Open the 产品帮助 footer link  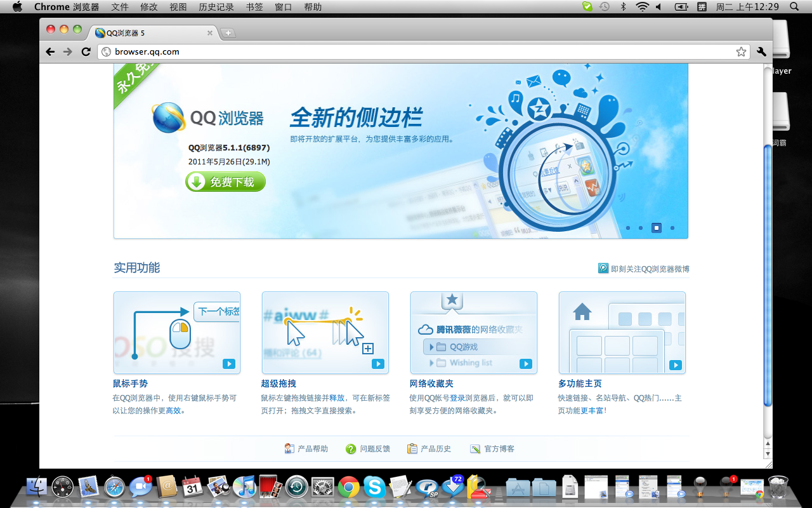tap(313, 449)
